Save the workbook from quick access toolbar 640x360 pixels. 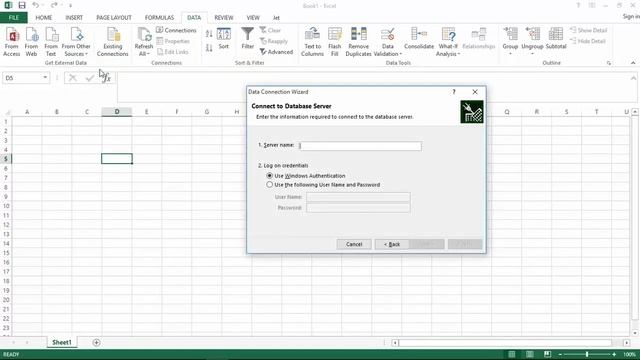[22, 5]
